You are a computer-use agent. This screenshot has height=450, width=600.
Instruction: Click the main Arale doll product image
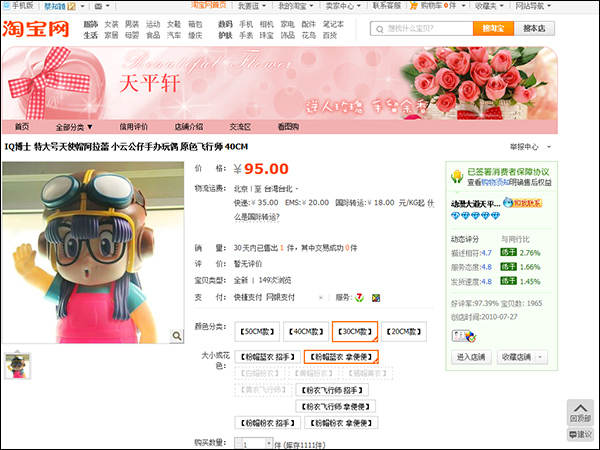93,252
